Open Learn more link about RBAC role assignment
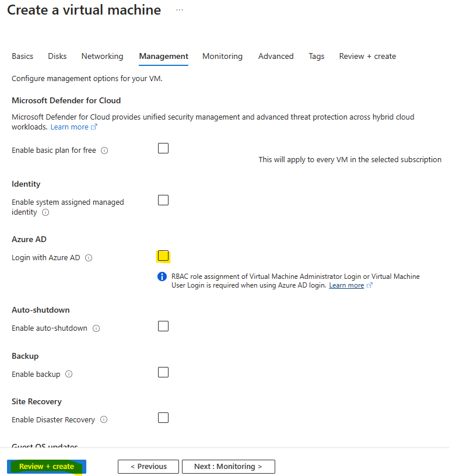449x476 pixels. click(x=346, y=285)
